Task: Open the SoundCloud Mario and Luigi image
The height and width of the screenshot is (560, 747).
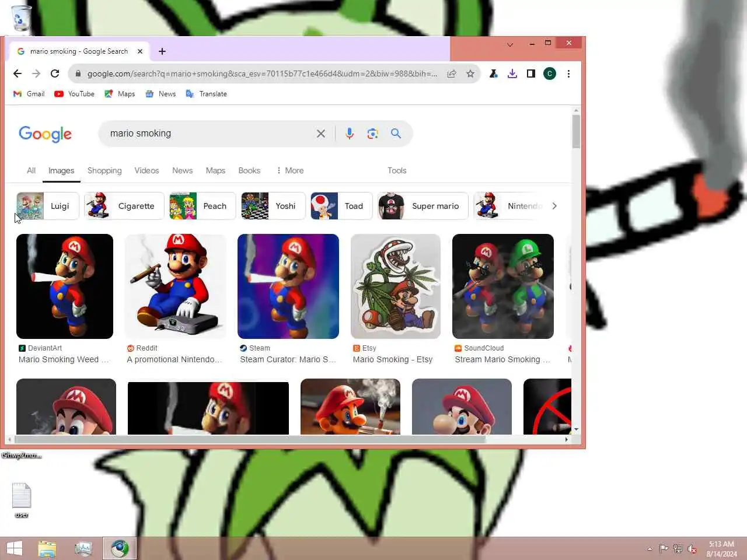Action: (503, 286)
